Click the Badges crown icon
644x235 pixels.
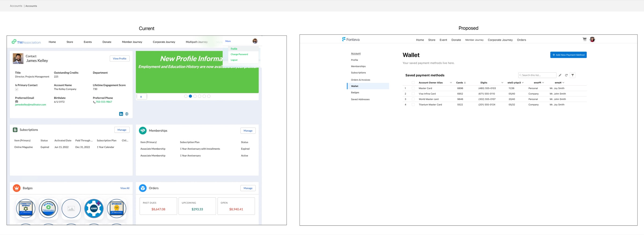[x=17, y=188]
